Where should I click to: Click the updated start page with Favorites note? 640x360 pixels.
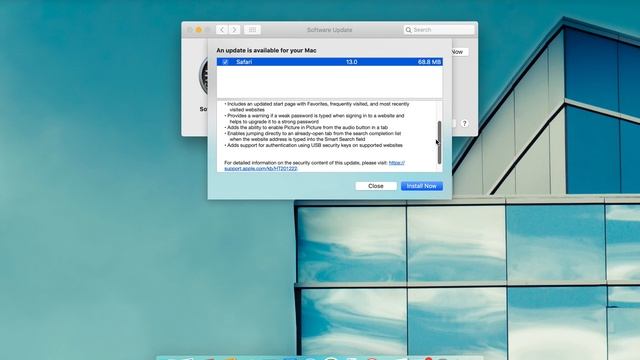317,107
